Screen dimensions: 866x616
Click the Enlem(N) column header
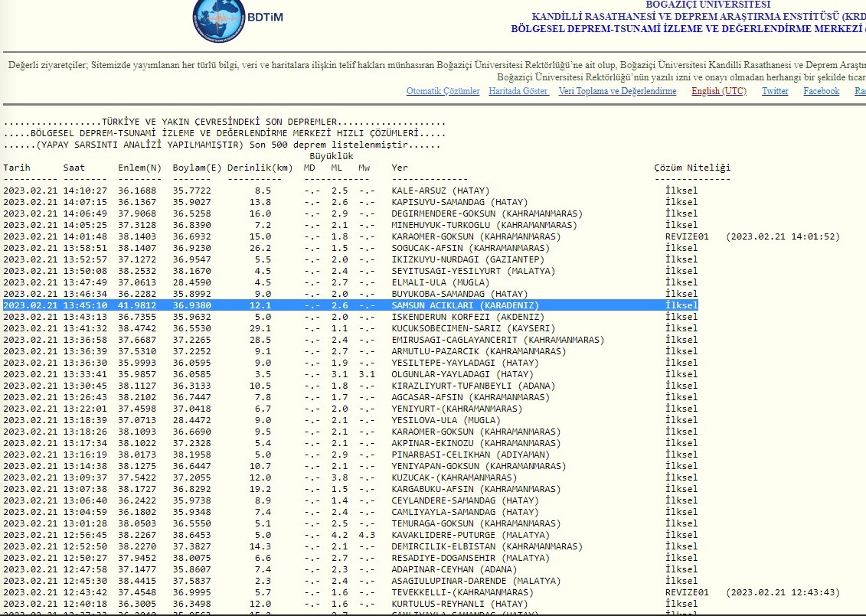[139, 168]
